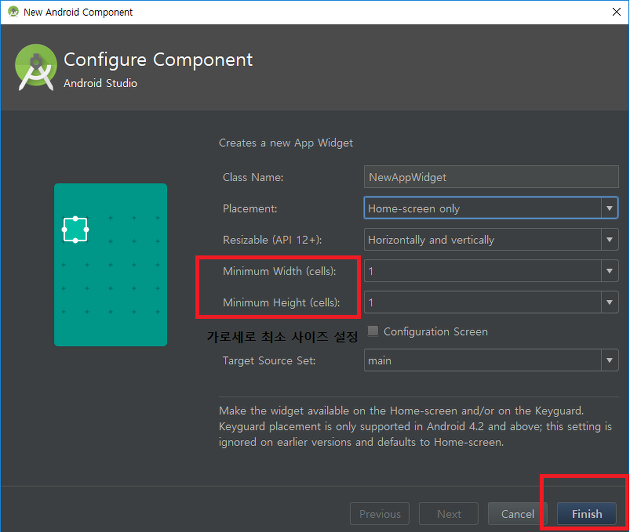Click the Finish button

coord(587,514)
